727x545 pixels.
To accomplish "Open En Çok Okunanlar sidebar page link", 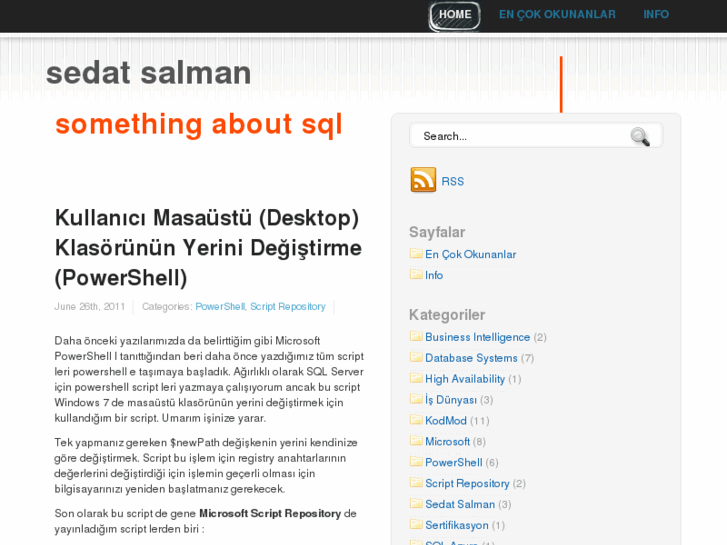I will coord(470,254).
